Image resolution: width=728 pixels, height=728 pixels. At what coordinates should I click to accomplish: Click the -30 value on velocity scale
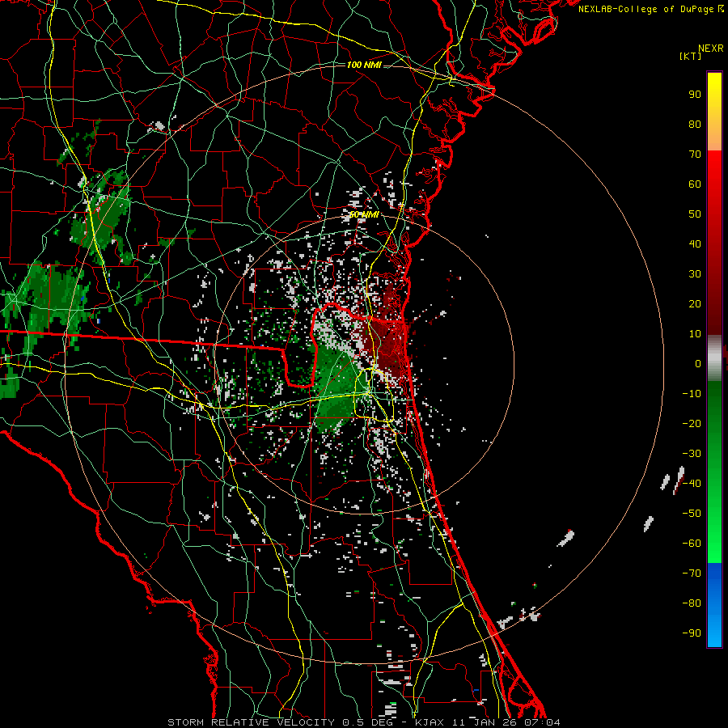tap(692, 454)
